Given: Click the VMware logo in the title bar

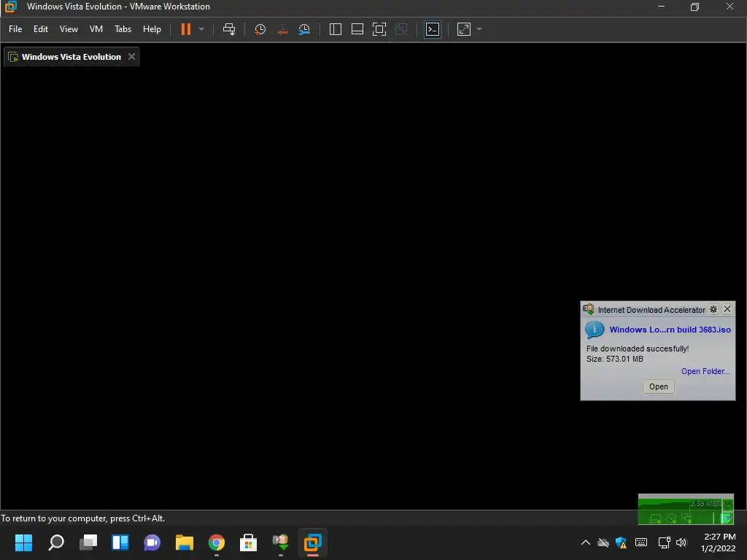Looking at the screenshot, I should click(x=10, y=7).
